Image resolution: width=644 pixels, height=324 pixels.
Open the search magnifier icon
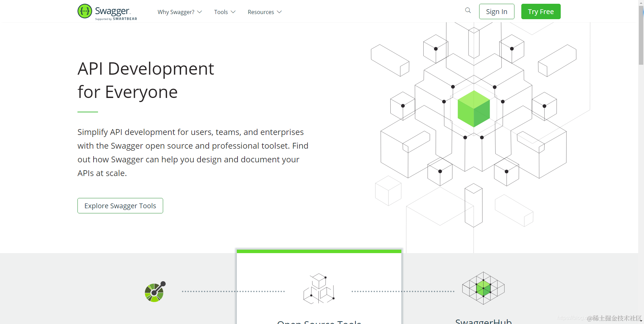(x=468, y=11)
